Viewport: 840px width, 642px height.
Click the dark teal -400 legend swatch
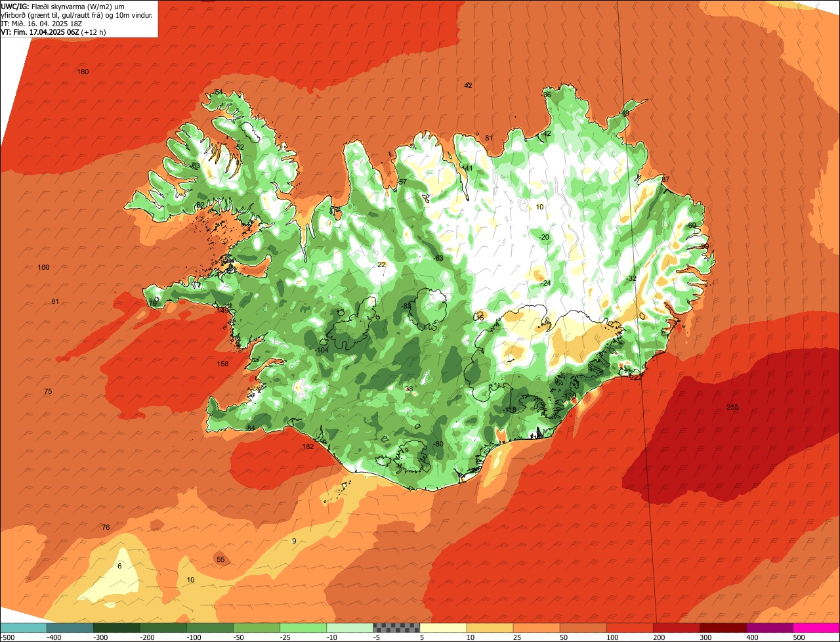tap(70, 628)
